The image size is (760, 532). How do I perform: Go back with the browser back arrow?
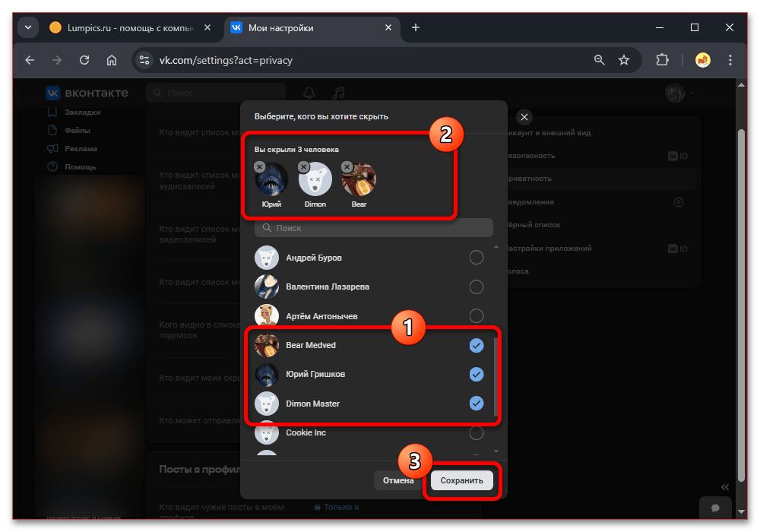[30, 60]
